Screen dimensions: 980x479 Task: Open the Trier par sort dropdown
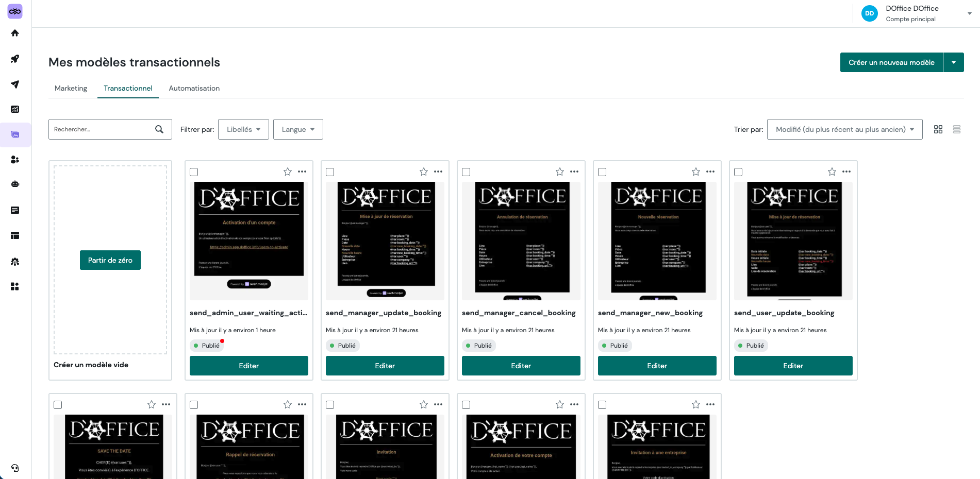pyautogui.click(x=844, y=129)
